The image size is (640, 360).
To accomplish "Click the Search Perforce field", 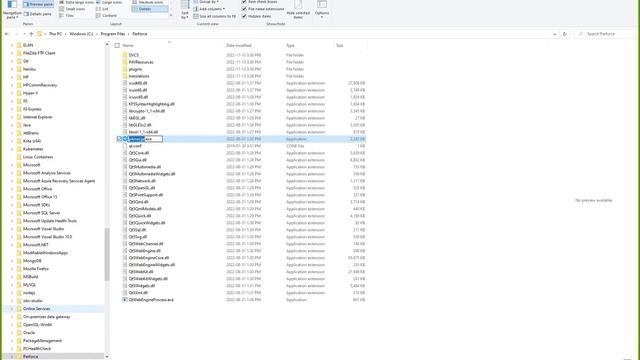I will point(604,34).
